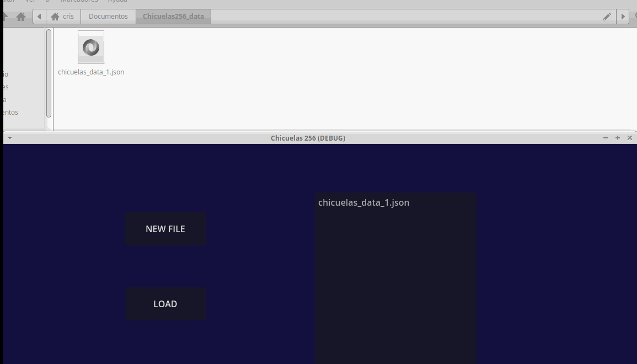Open the Chicuelas 256 window menu arrow

coord(10,138)
